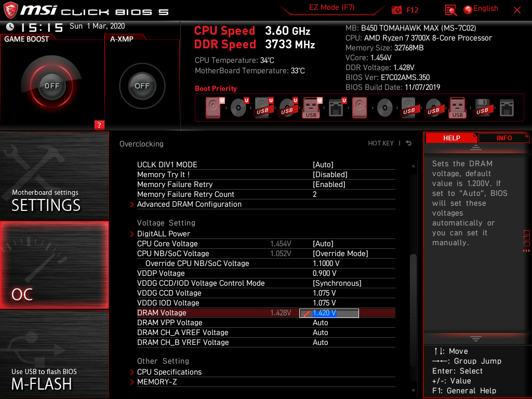The image size is (532, 399).
Task: Click the help panel top collapse handle
Action: pyautogui.click(x=476, y=147)
